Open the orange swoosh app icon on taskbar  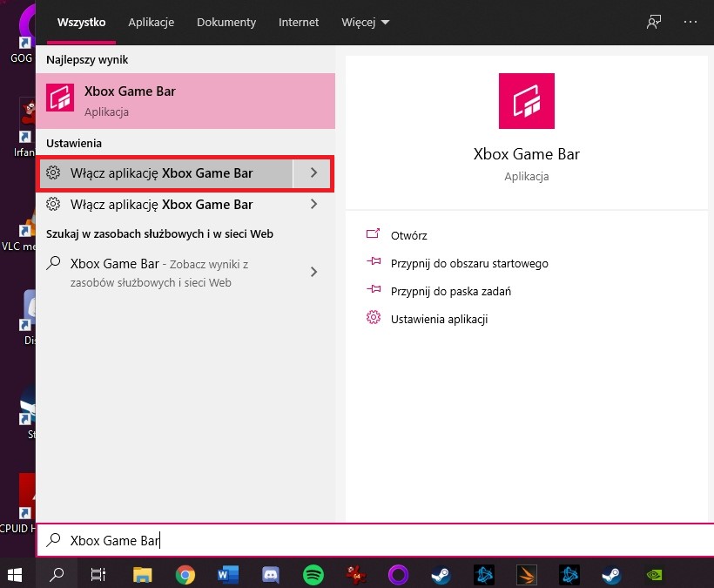(527, 575)
